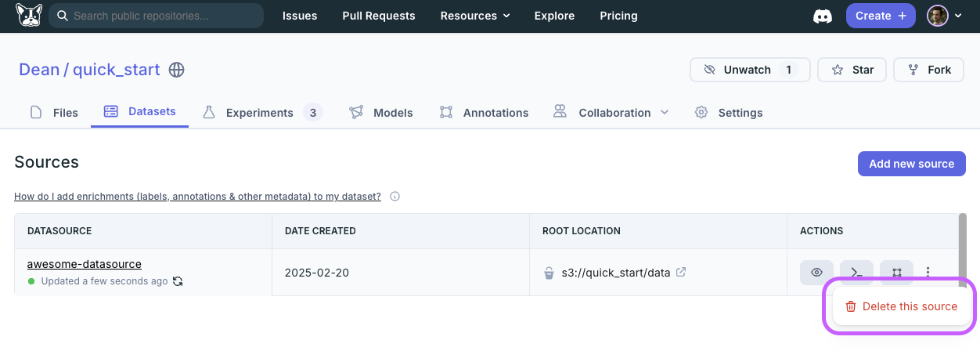
Task: Select Delete this source menu entry
Action: click(x=901, y=306)
